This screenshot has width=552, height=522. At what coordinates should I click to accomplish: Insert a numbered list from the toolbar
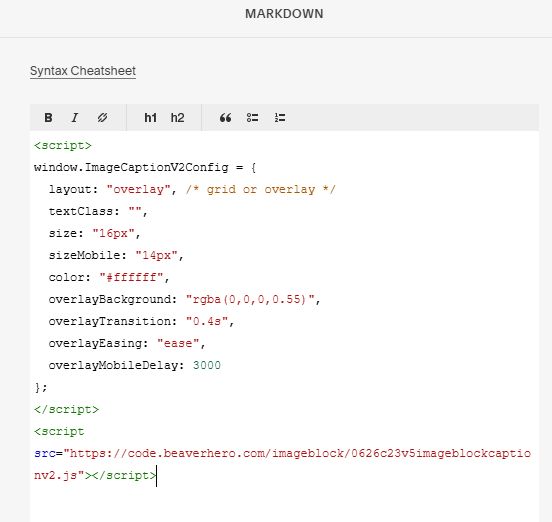click(280, 118)
